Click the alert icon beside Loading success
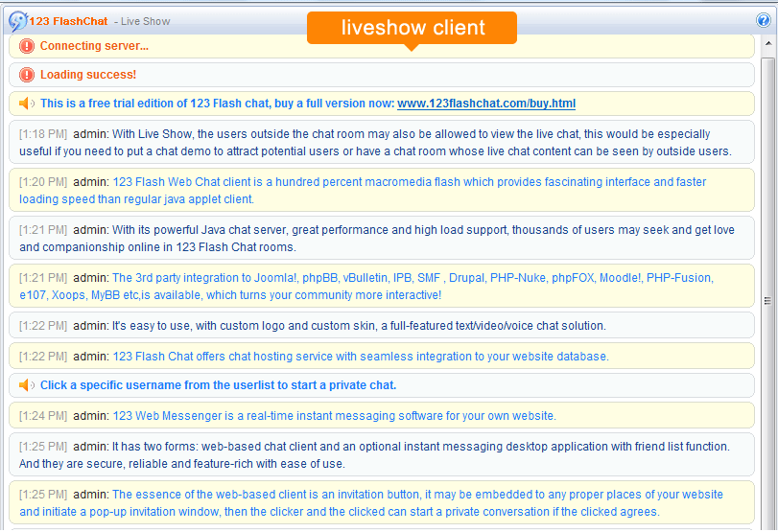778x532 pixels. tap(27, 75)
